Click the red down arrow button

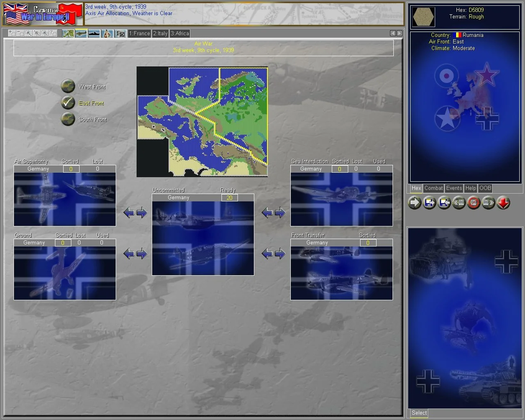[x=503, y=203]
